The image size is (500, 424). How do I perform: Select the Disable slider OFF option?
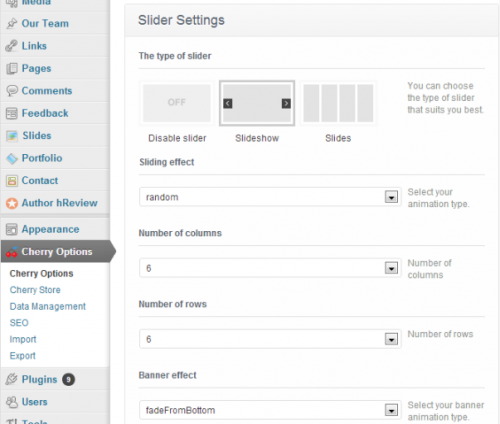[x=177, y=103]
